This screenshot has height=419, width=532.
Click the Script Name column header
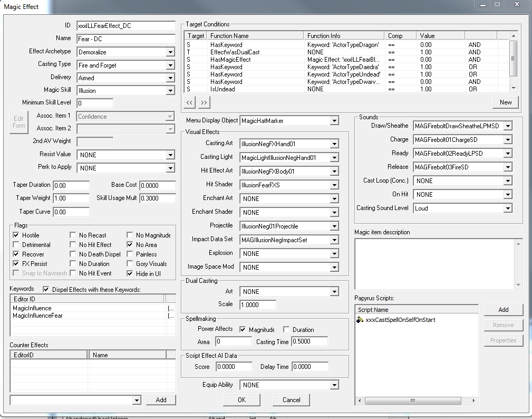tap(417, 310)
